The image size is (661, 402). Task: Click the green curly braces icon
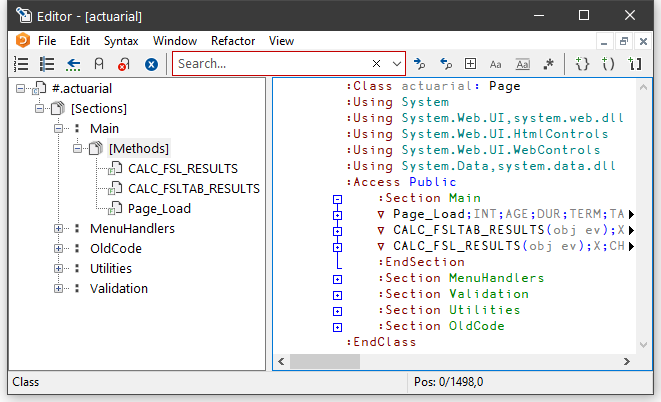pyautogui.click(x=583, y=63)
